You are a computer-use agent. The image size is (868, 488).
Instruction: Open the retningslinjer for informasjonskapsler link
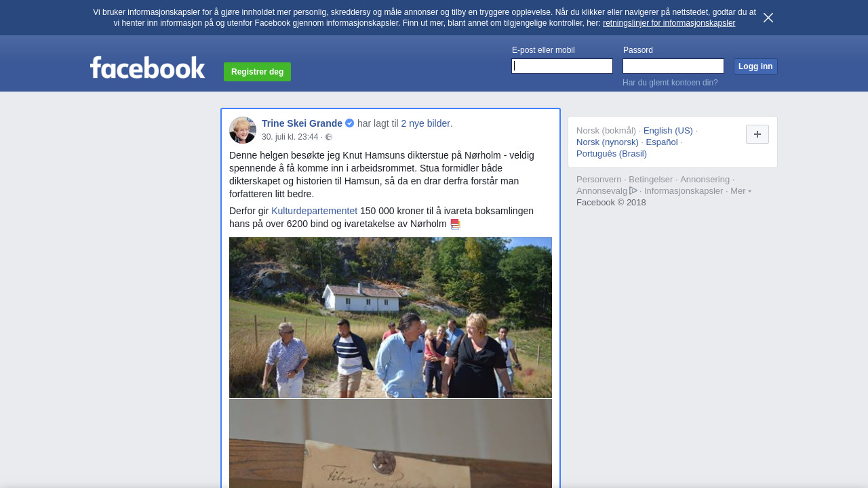coord(669,23)
